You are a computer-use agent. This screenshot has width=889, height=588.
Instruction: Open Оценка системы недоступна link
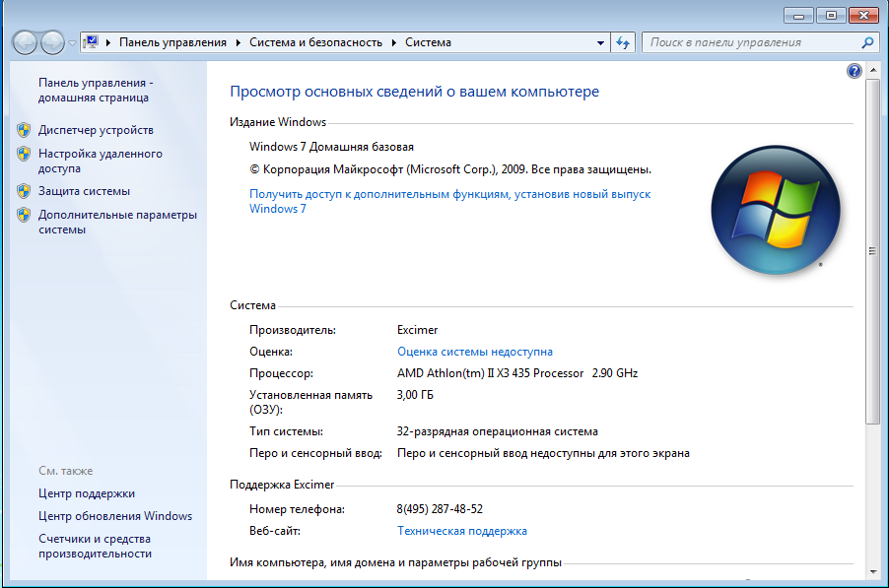click(474, 352)
